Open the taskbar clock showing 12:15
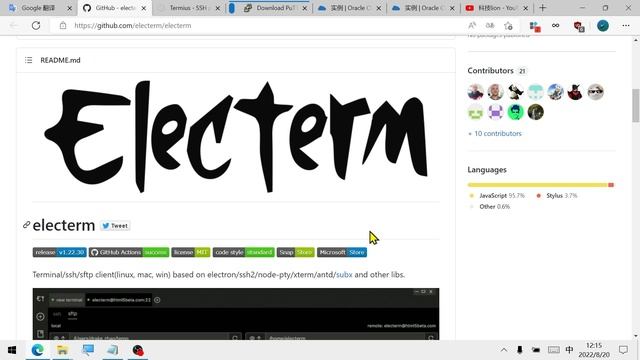640x360 pixels. [594, 350]
